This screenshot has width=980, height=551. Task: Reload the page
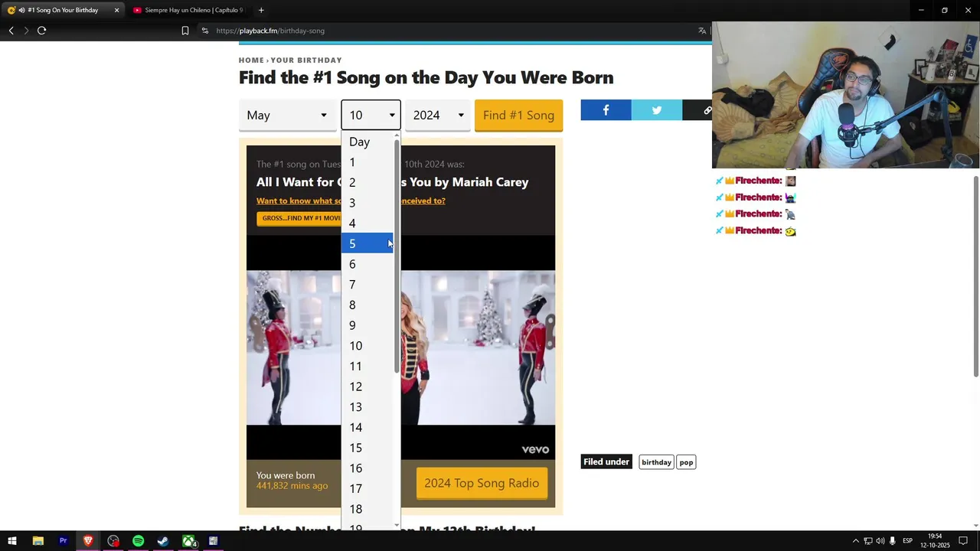tap(42, 31)
